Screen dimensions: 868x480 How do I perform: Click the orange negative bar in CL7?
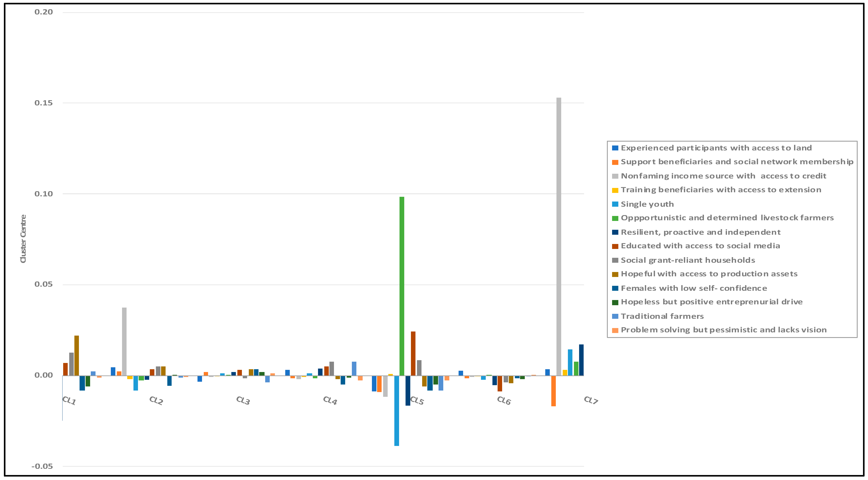pyautogui.click(x=553, y=391)
